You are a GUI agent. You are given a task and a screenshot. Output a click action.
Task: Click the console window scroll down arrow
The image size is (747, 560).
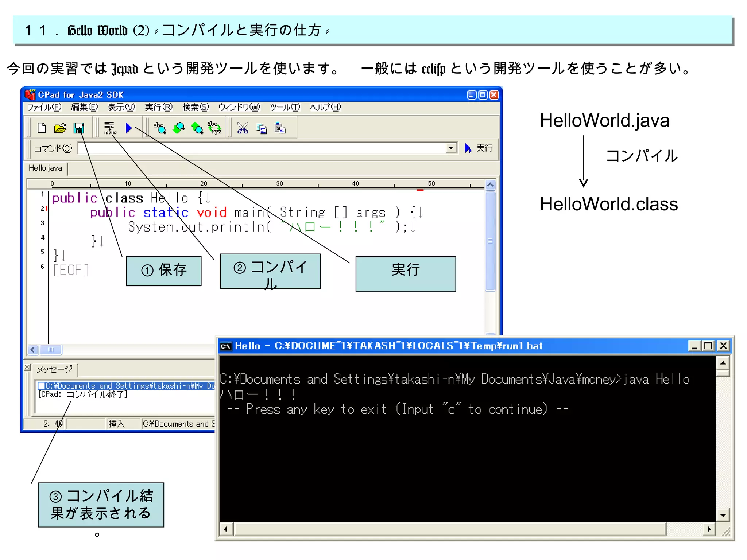point(723,515)
